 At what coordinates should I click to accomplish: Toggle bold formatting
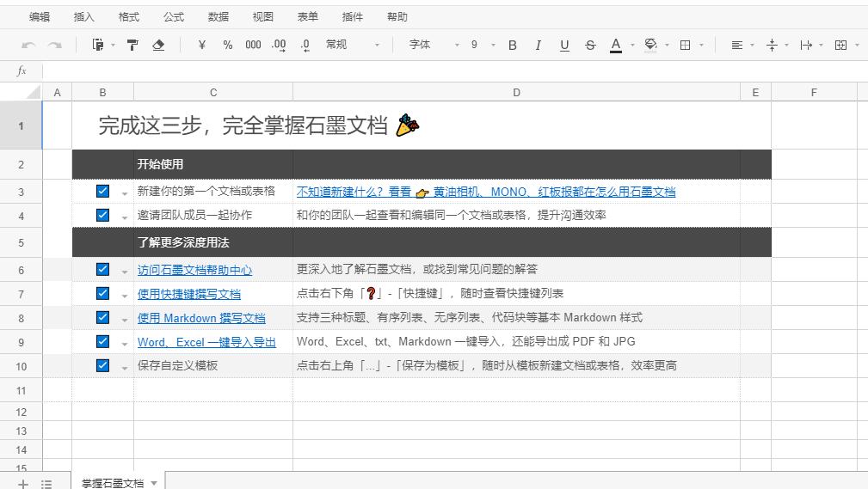513,46
